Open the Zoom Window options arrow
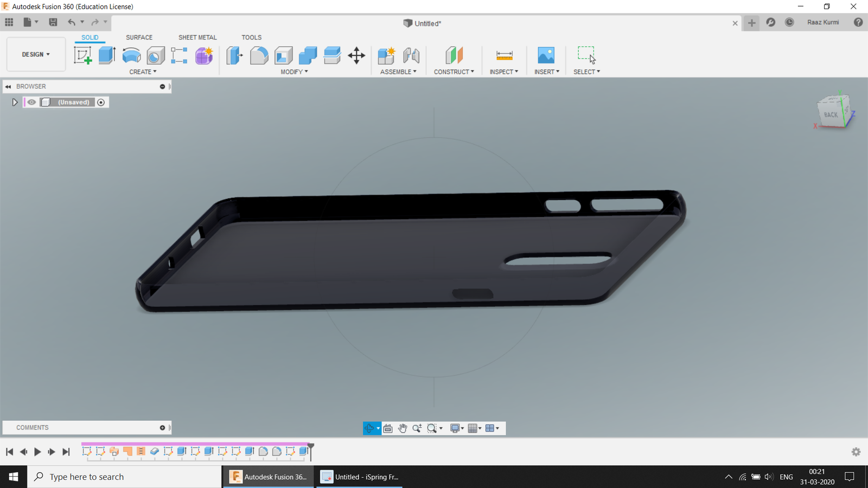 [x=441, y=428]
